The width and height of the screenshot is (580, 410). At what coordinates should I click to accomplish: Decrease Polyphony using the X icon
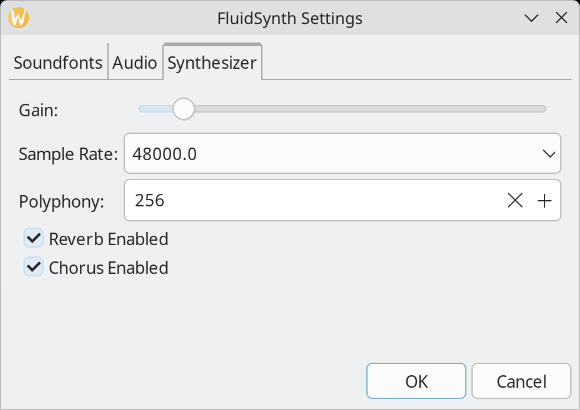[x=515, y=201]
